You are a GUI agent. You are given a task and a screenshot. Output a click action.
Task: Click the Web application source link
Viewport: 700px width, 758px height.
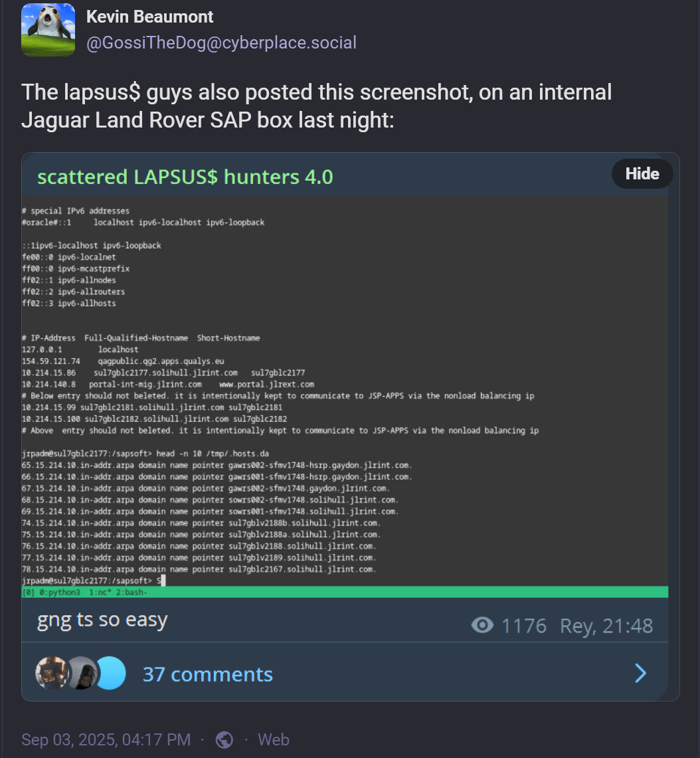click(273, 739)
